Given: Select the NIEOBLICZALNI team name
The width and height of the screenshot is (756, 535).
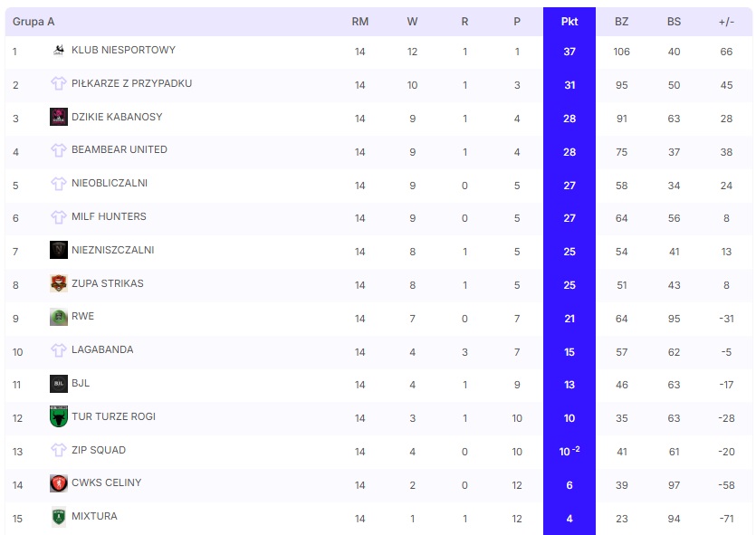Looking at the screenshot, I should [109, 184].
